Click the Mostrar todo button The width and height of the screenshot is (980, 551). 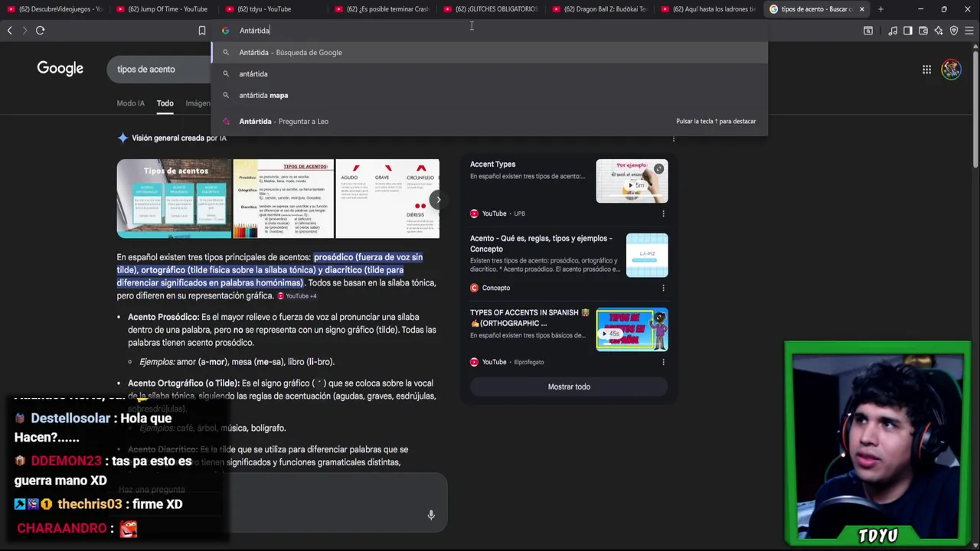point(569,386)
